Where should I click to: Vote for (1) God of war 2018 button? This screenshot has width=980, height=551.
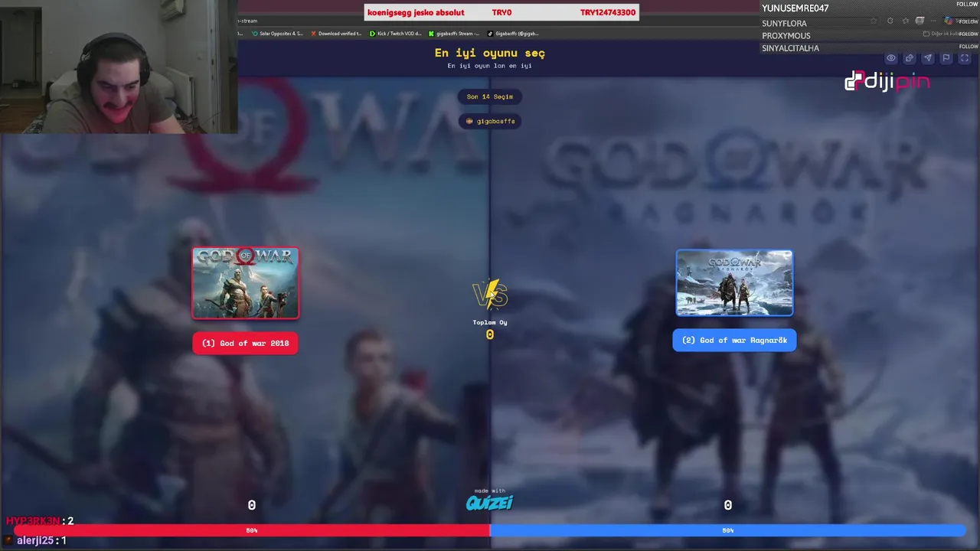tap(245, 343)
